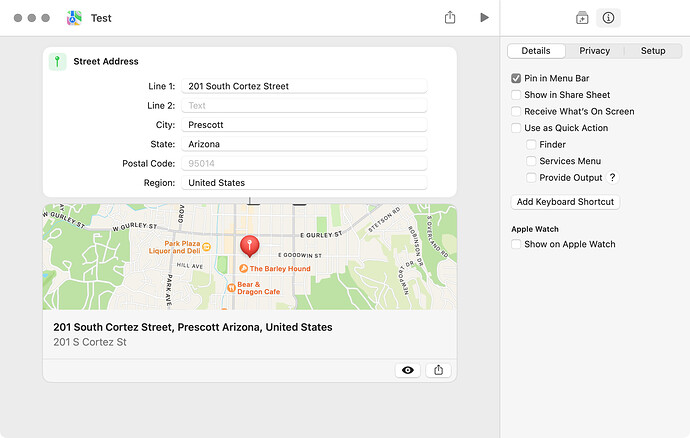
Task: Run the shortcut with play button
Action: (x=484, y=18)
